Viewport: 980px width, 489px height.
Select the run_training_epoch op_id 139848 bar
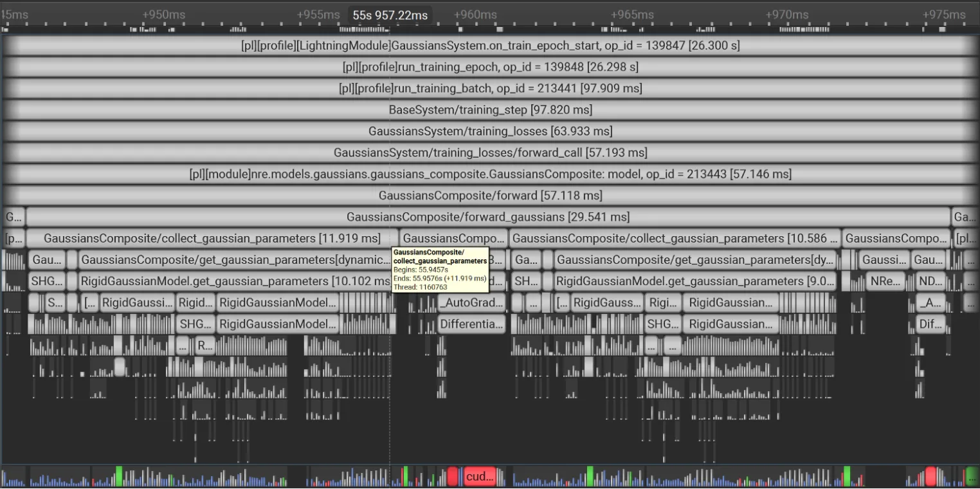click(490, 67)
